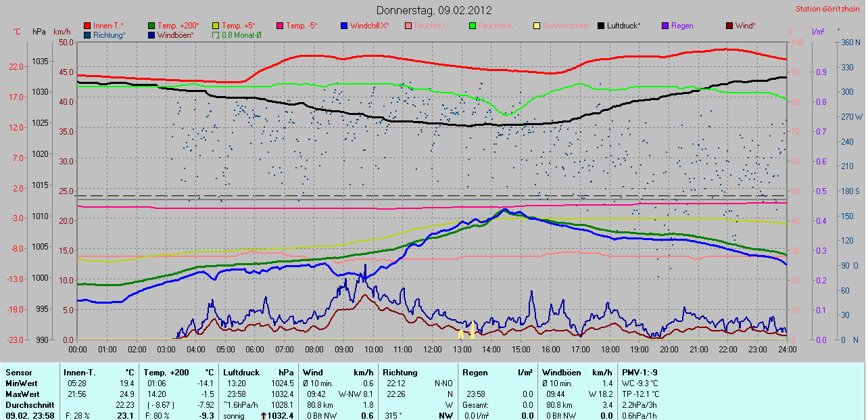Select the Temp. +5* legend label
Viewport: 868px width, 420px height.
239,26
